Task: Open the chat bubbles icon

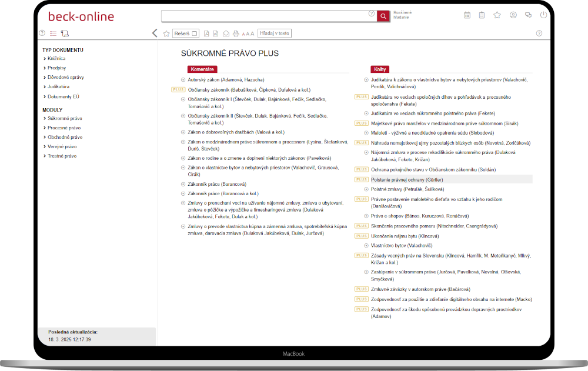Action: 528,15
